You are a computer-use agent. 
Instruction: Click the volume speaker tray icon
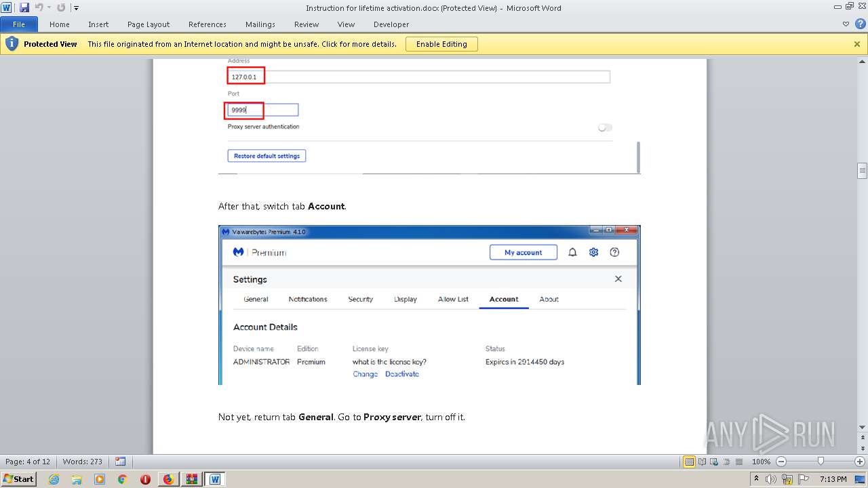(x=772, y=479)
